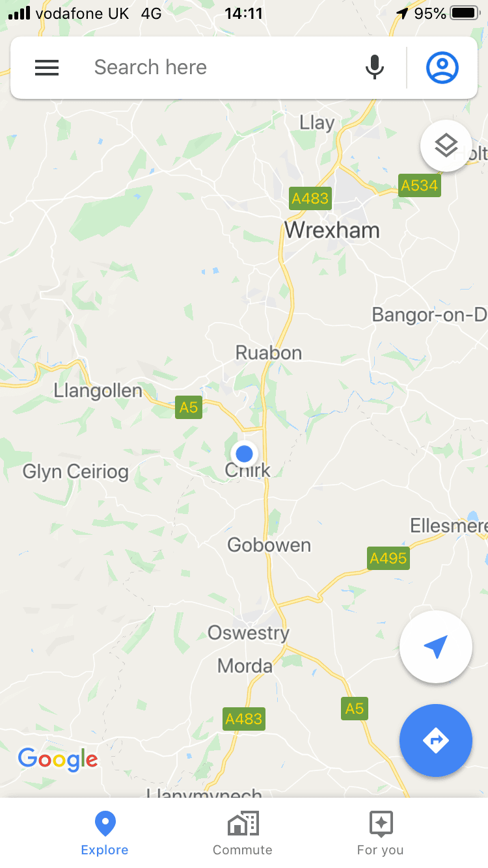The height and width of the screenshot is (868, 488).
Task: Focus the Search here field
Action: click(221, 68)
